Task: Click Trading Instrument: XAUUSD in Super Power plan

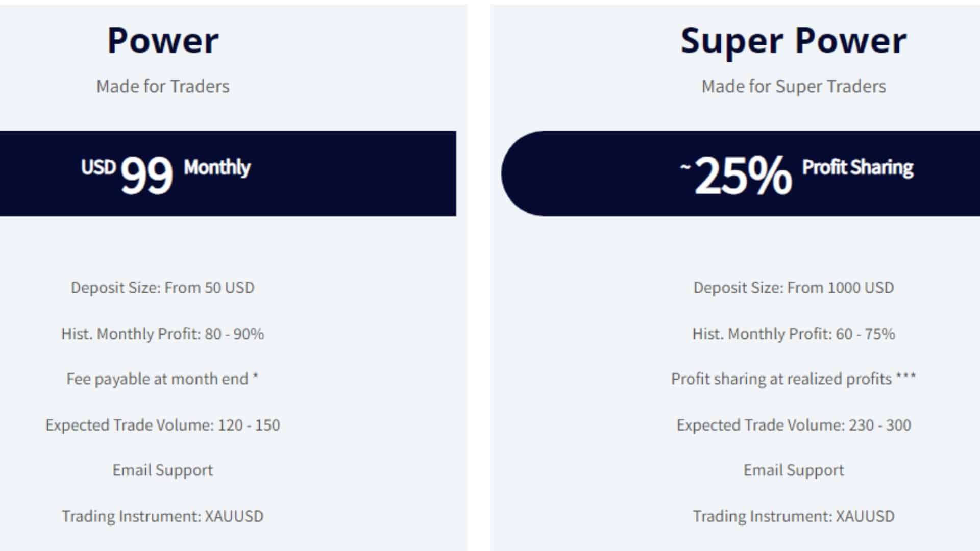Action: pyautogui.click(x=794, y=516)
